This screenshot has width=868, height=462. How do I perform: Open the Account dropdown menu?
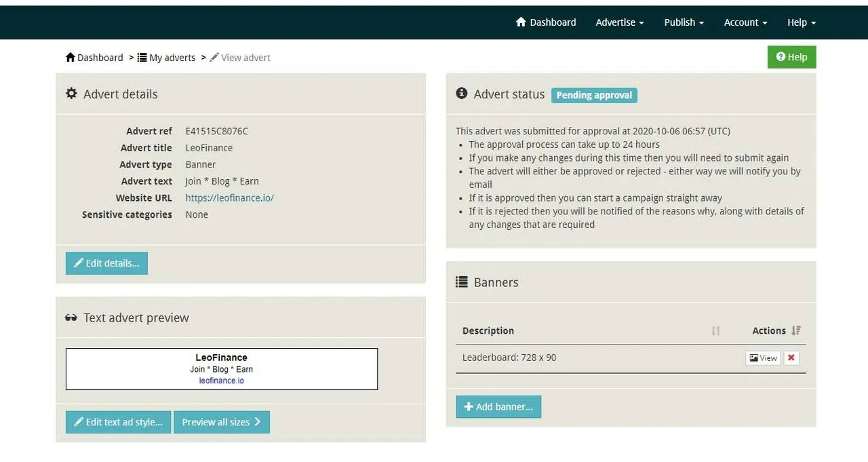(745, 22)
